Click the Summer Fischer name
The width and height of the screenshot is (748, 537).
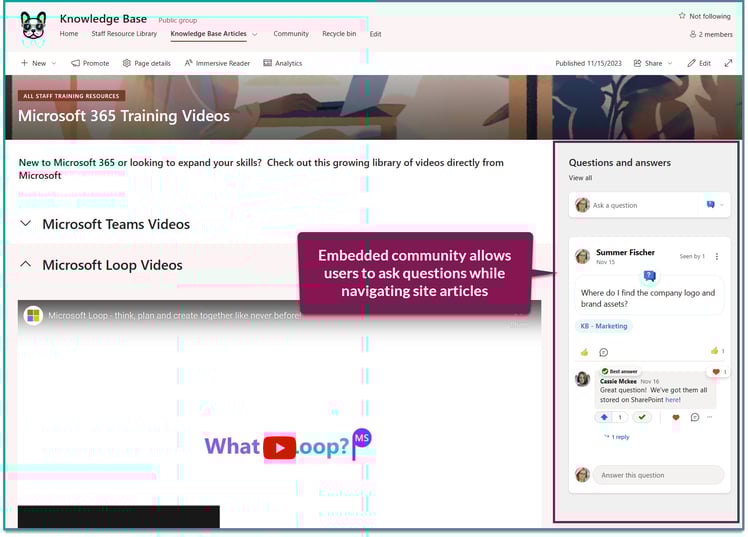pos(625,252)
